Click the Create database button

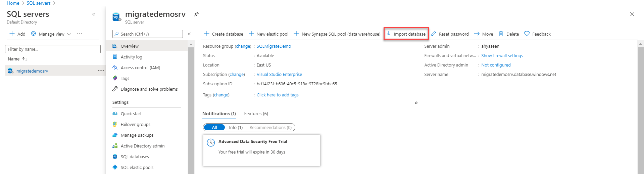click(224, 34)
